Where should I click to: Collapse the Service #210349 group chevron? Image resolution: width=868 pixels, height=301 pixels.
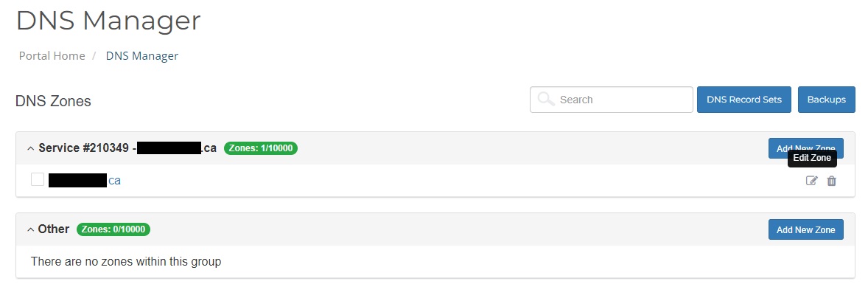(x=30, y=148)
